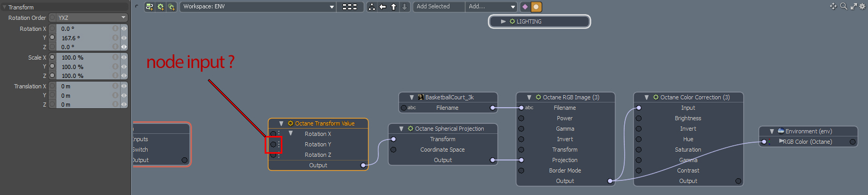Screen dimensions: 868x195
Task: Expand the LIGHTING group node
Action: (503, 21)
